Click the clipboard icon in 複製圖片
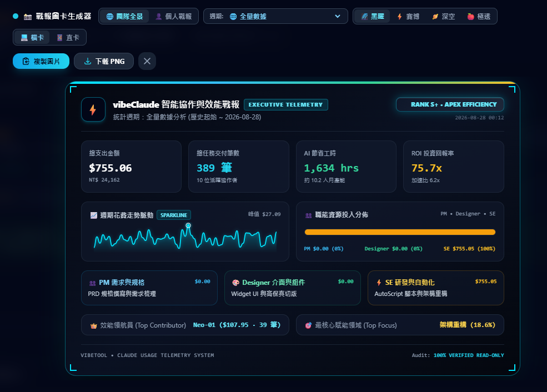 (26, 62)
